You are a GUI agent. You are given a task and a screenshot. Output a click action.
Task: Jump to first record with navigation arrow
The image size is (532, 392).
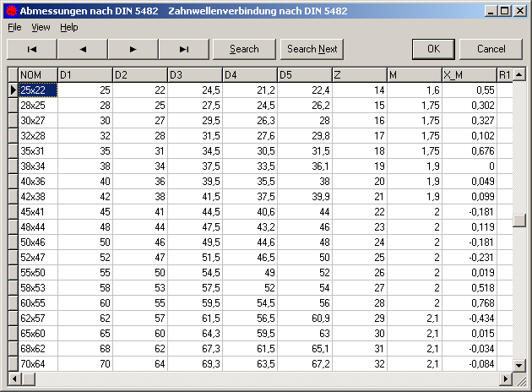(32, 49)
